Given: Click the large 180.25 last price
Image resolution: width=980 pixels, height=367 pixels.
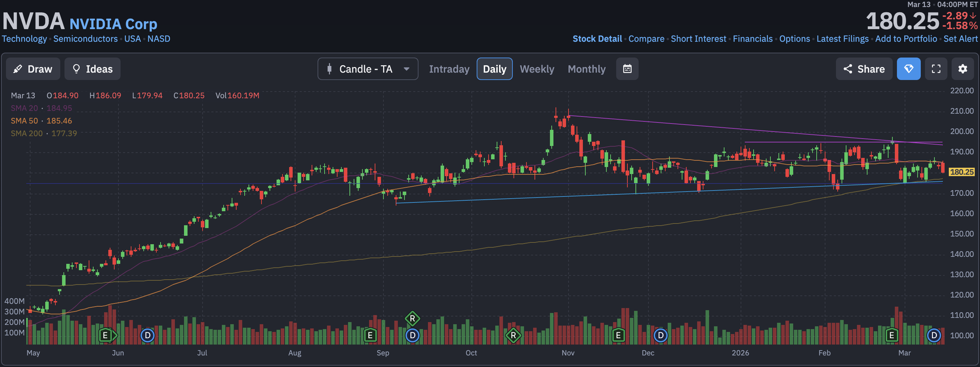Looking at the screenshot, I should pyautogui.click(x=903, y=21).
